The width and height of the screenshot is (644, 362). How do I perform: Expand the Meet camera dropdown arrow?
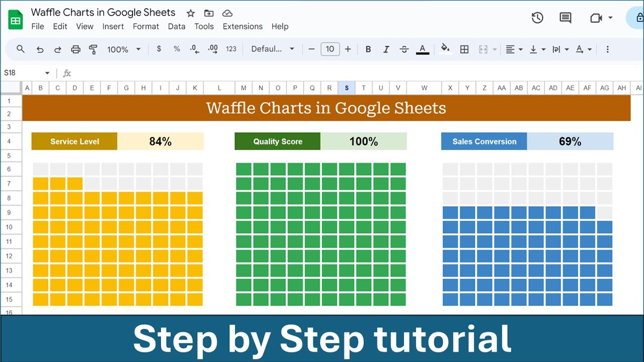point(610,18)
